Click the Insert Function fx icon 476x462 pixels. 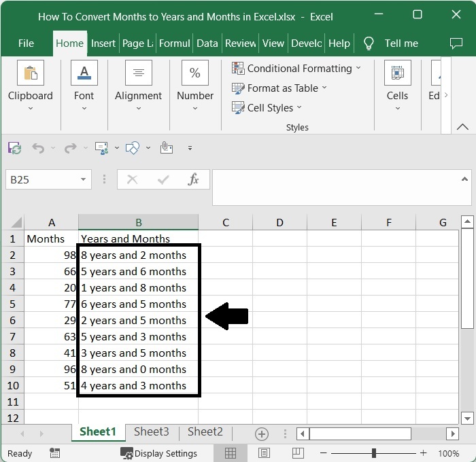click(x=193, y=179)
